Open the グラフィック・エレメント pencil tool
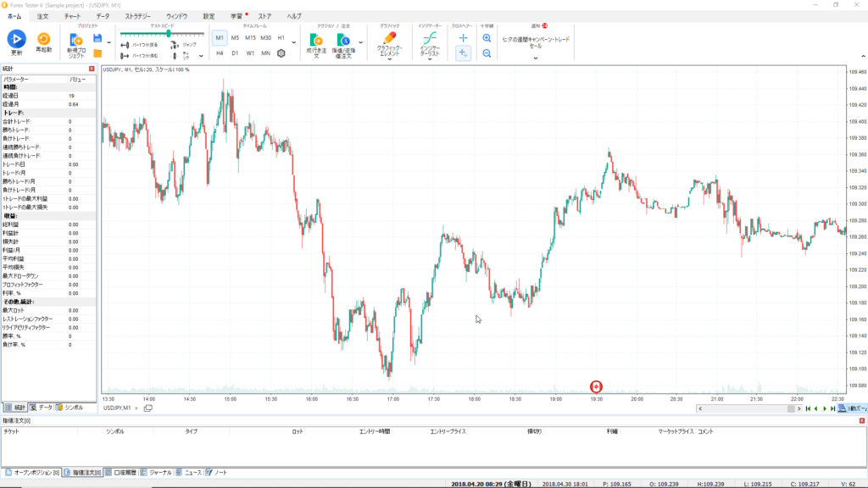The image size is (868, 488). point(389,37)
